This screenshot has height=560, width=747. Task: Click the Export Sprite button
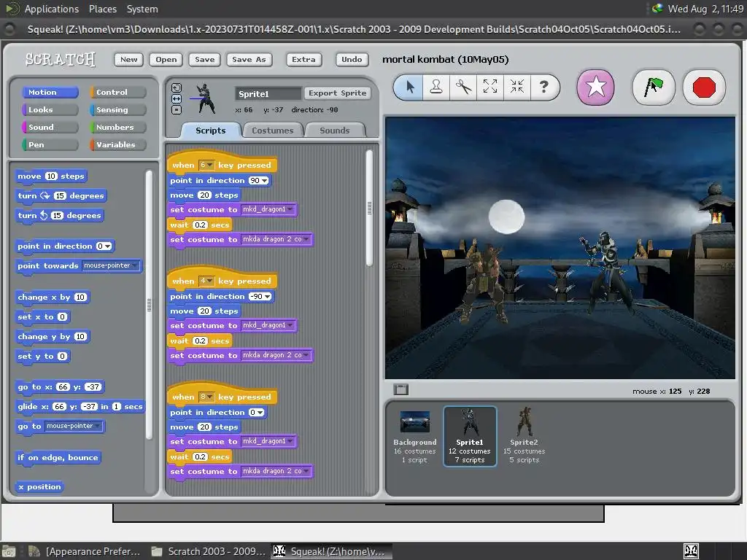tap(337, 93)
